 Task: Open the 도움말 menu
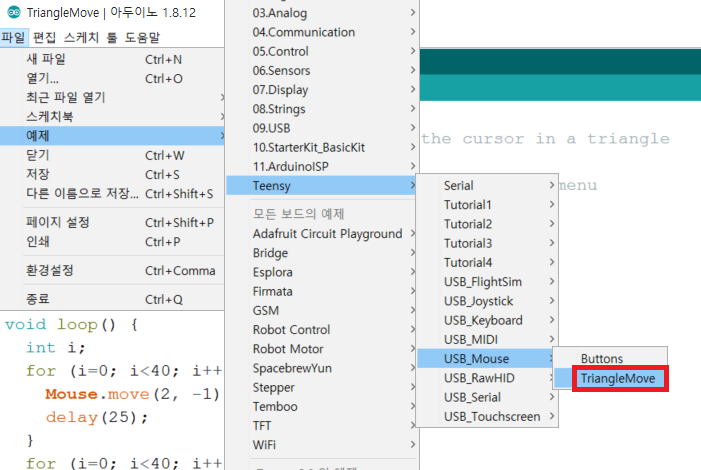click(142, 37)
